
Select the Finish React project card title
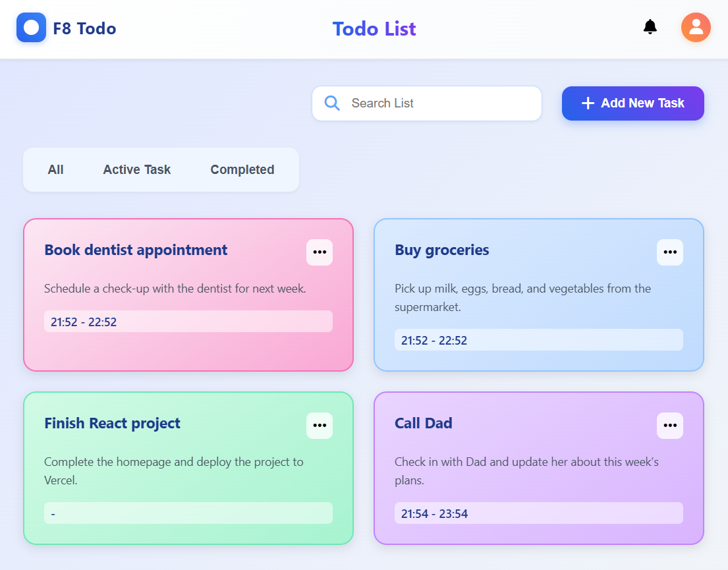pyautogui.click(x=113, y=423)
